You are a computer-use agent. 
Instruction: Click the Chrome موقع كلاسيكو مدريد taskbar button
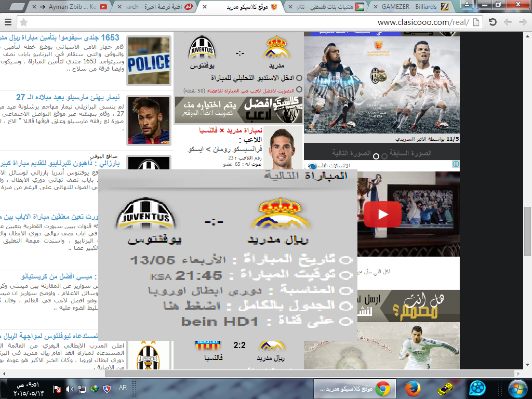coord(355,389)
